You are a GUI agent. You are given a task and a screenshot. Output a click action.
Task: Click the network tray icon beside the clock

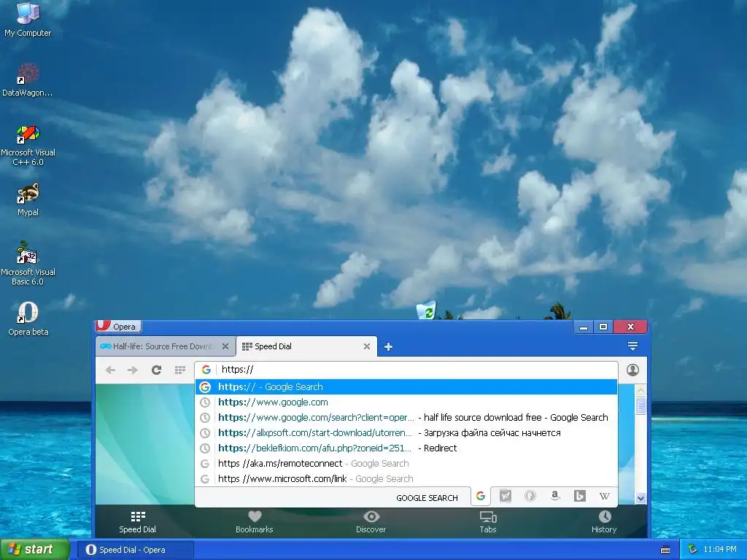coord(693,550)
